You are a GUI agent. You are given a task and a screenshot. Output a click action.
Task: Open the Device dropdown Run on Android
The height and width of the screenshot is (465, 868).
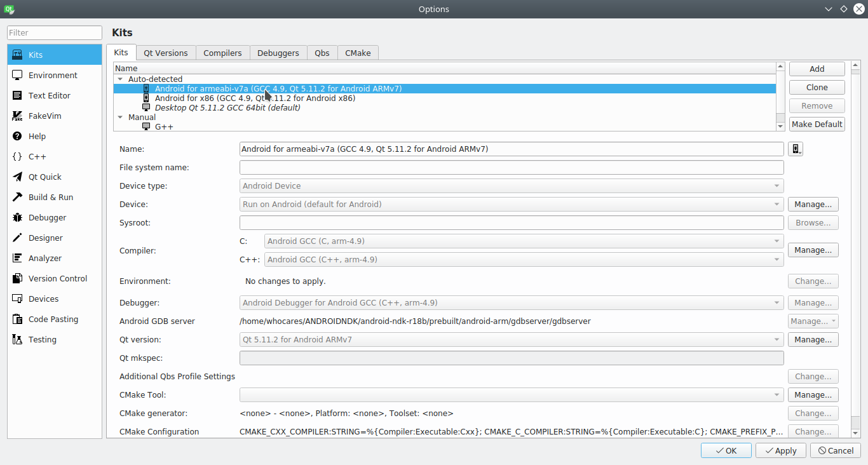(512, 205)
